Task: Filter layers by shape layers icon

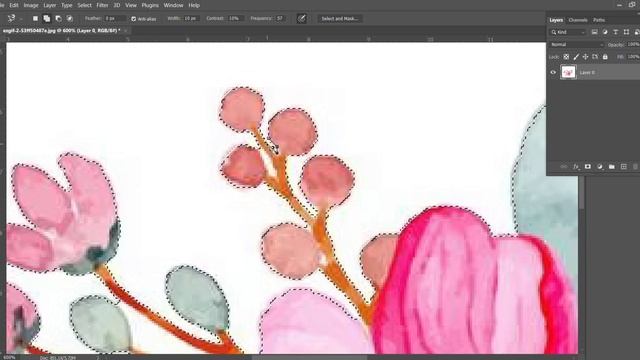Action: tap(626, 32)
